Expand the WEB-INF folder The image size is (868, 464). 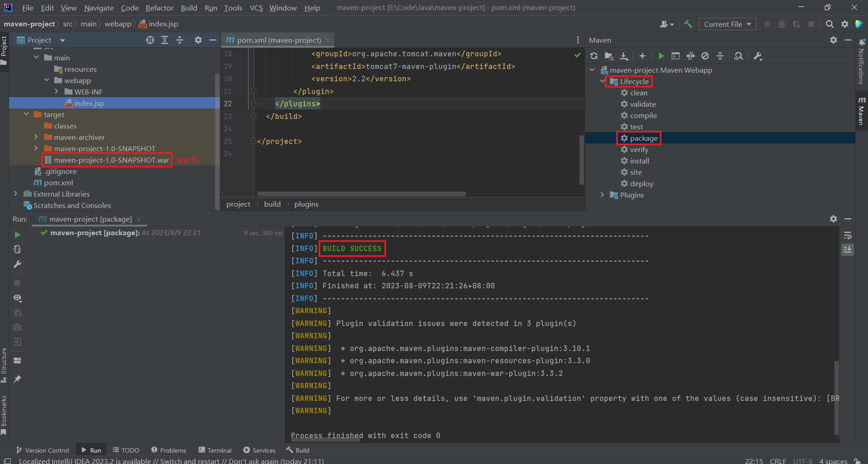(x=57, y=92)
